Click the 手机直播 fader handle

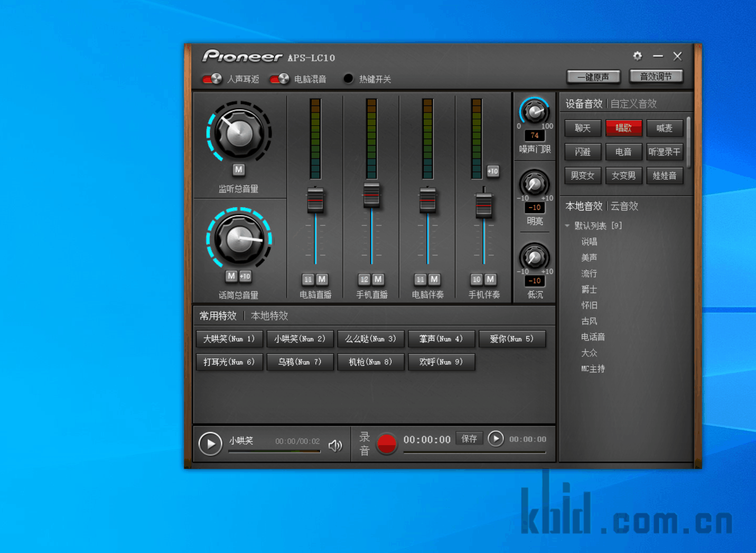[x=371, y=195]
